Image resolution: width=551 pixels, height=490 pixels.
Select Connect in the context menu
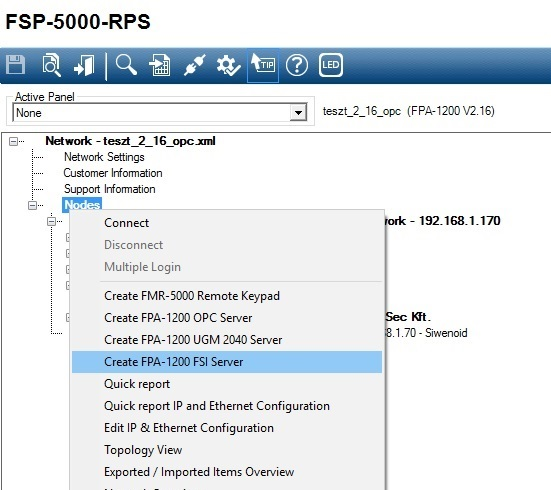(227, 223)
